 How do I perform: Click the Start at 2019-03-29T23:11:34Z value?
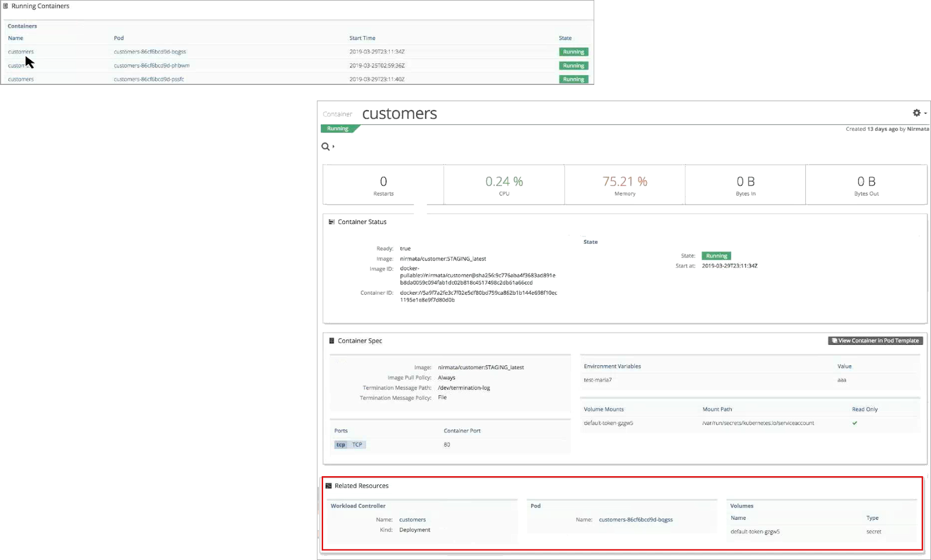pos(730,266)
